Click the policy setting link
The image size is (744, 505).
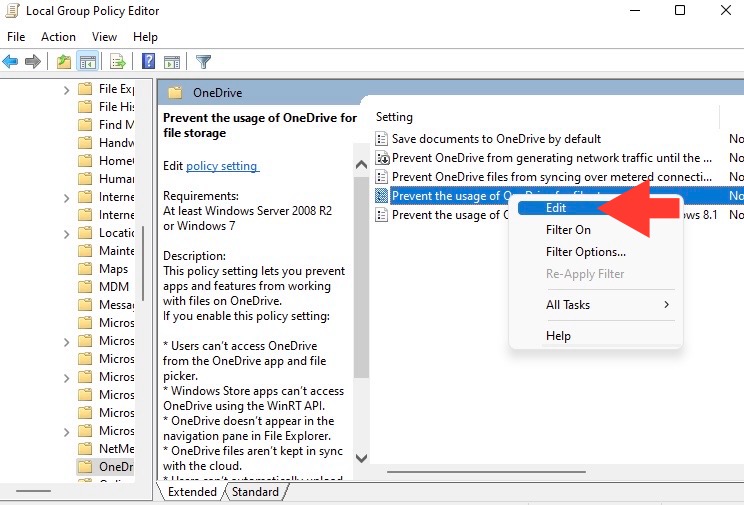(x=222, y=166)
